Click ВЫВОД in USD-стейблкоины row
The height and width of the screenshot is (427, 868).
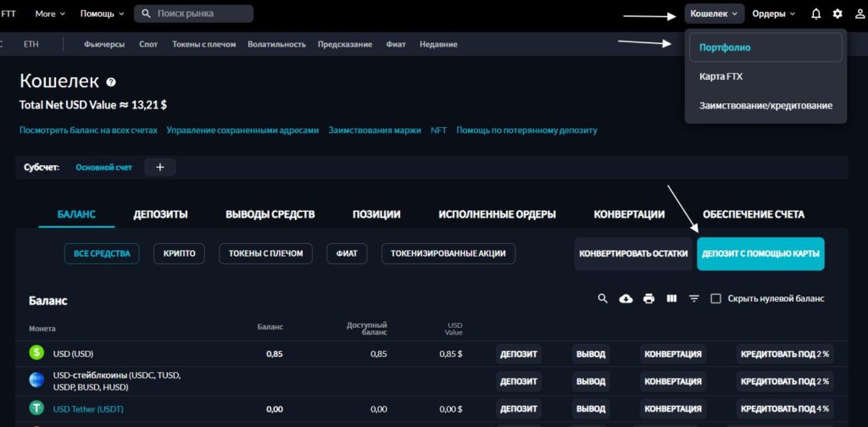(591, 381)
